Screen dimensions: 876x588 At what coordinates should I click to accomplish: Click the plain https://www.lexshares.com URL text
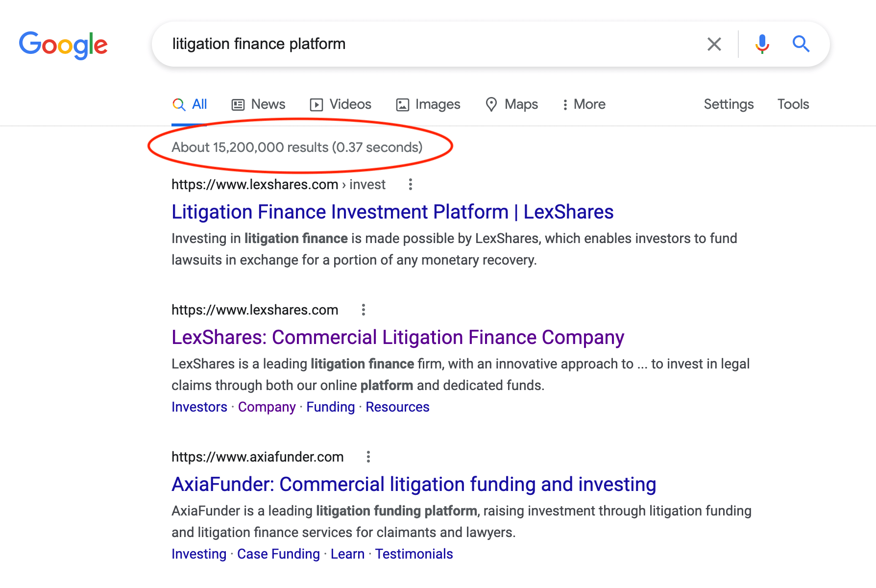coord(255,310)
